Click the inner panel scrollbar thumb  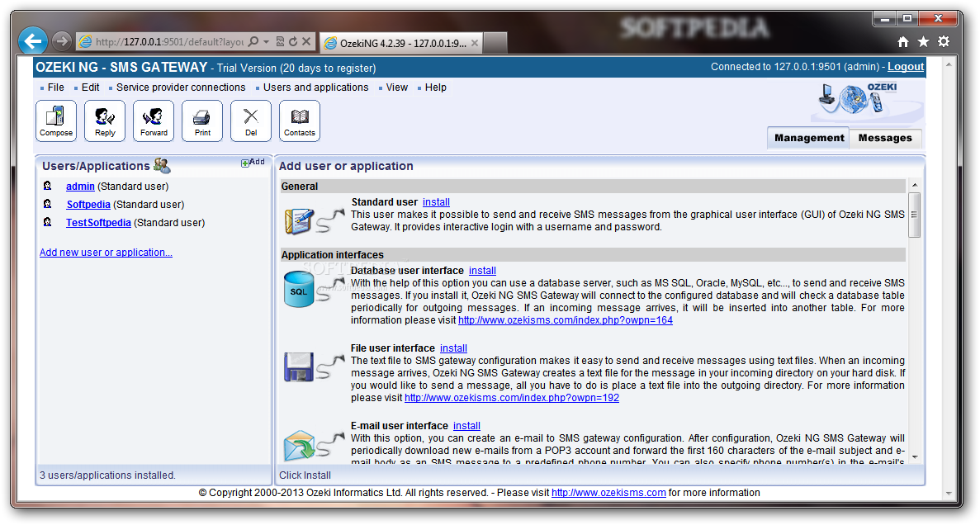tap(914, 215)
